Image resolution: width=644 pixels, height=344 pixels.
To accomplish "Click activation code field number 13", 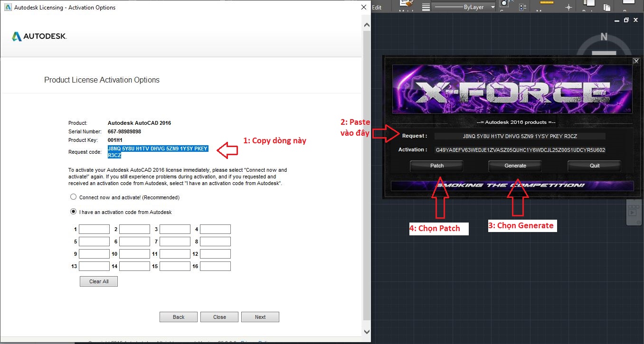I will 94,266.
